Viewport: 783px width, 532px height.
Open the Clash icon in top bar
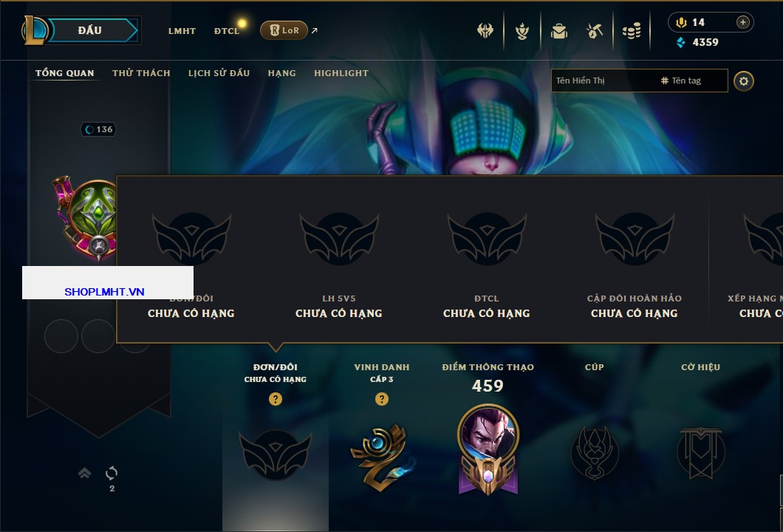pyautogui.click(x=485, y=30)
